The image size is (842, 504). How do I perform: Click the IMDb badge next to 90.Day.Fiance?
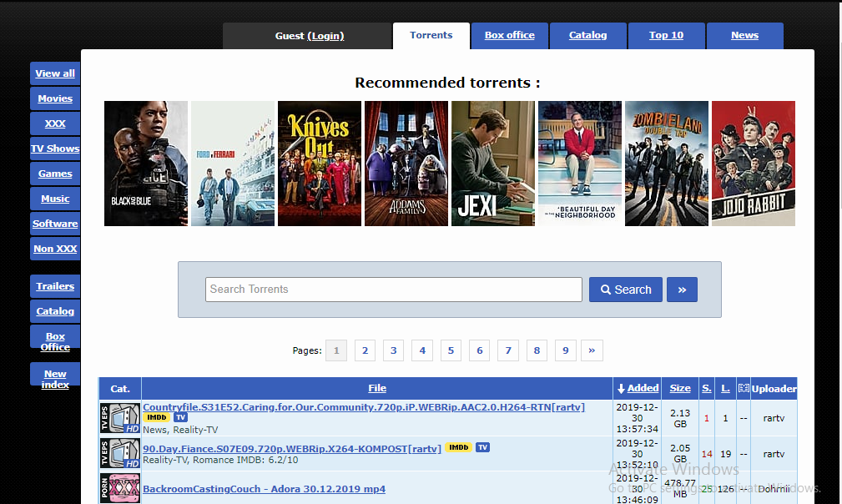point(458,448)
